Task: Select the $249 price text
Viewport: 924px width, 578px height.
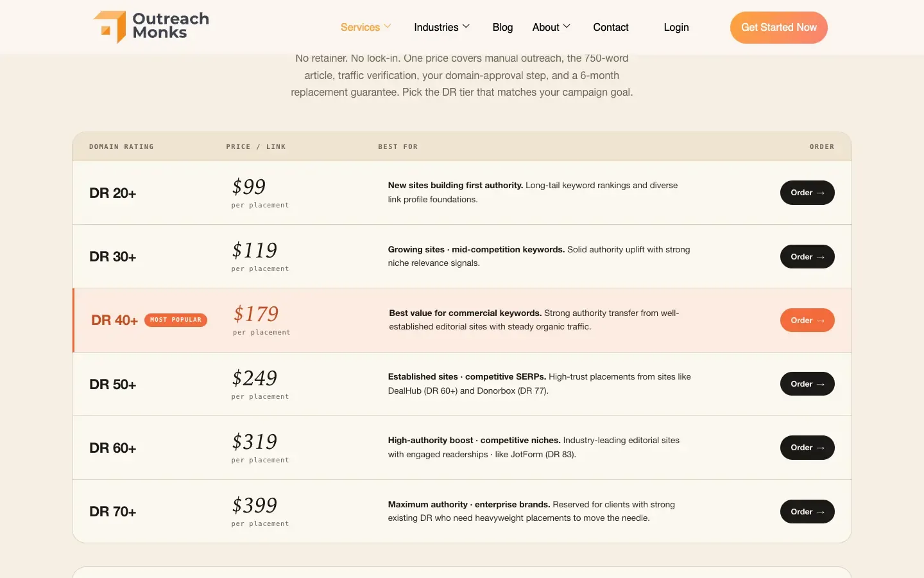Action: [255, 378]
